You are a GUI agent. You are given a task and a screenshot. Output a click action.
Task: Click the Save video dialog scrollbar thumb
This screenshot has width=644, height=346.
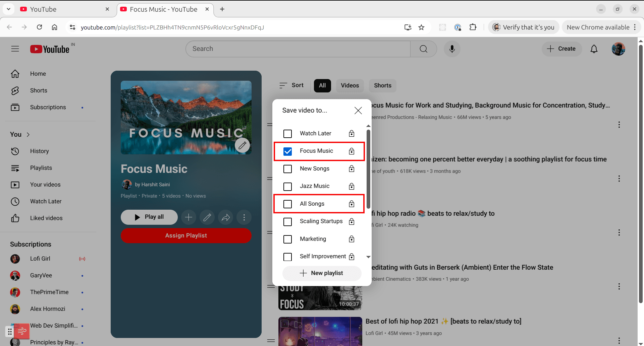[368, 169]
